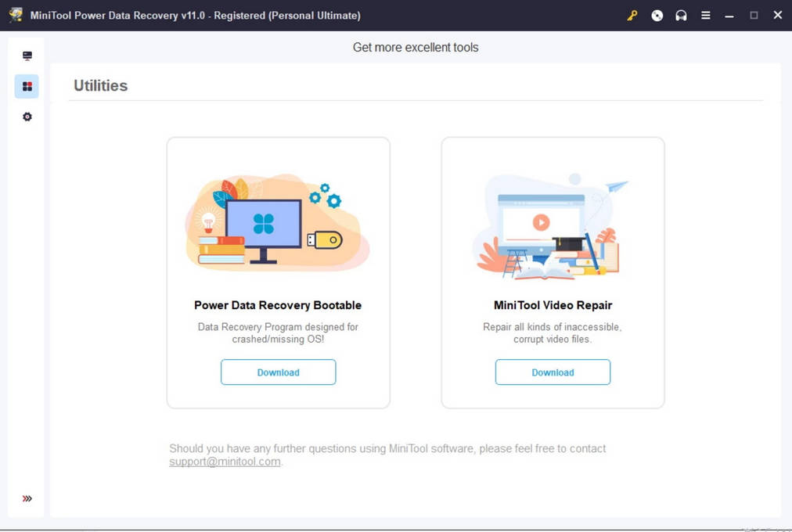Open the bootable media disc icon

pyautogui.click(x=657, y=16)
